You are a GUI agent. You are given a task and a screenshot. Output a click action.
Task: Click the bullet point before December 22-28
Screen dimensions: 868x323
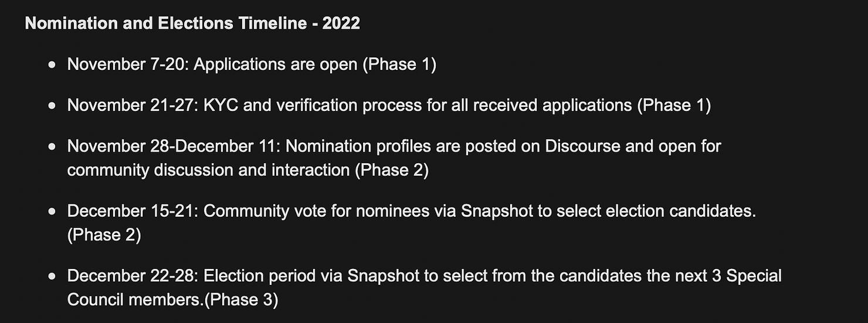tap(52, 276)
